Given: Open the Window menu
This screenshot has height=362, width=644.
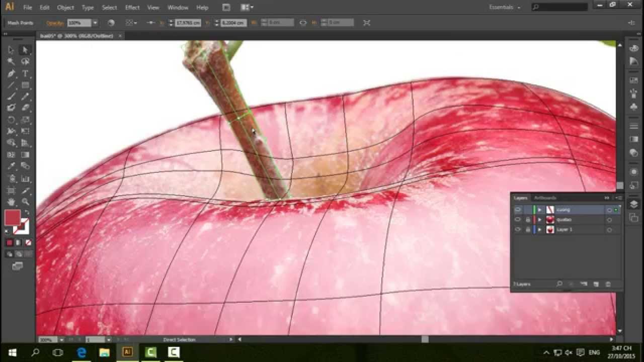Looking at the screenshot, I should click(178, 8).
